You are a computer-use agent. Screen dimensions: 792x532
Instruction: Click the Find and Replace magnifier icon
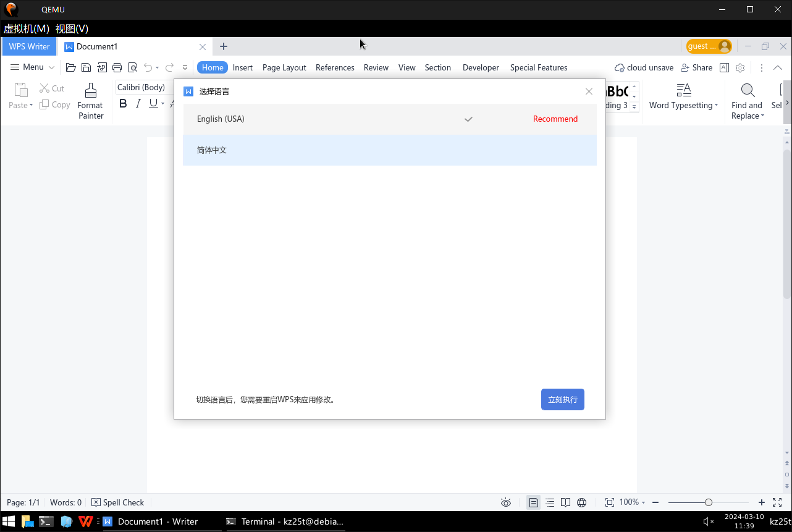[x=748, y=91]
